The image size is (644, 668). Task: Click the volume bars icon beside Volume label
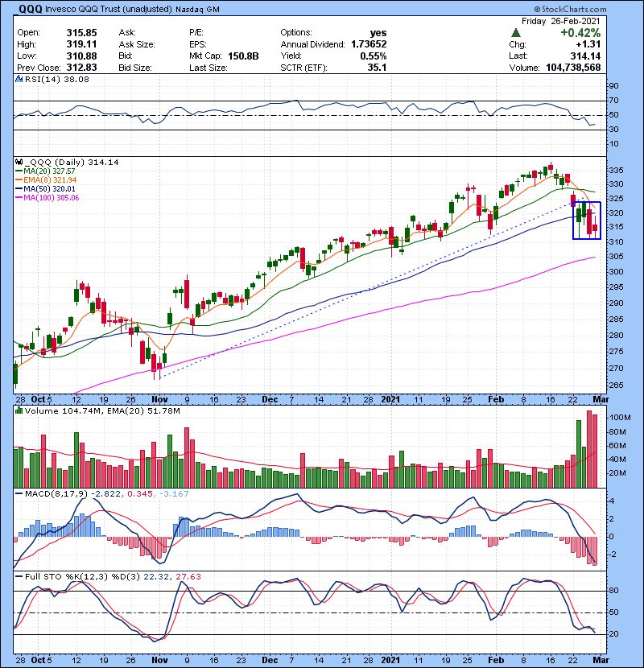click(19, 410)
